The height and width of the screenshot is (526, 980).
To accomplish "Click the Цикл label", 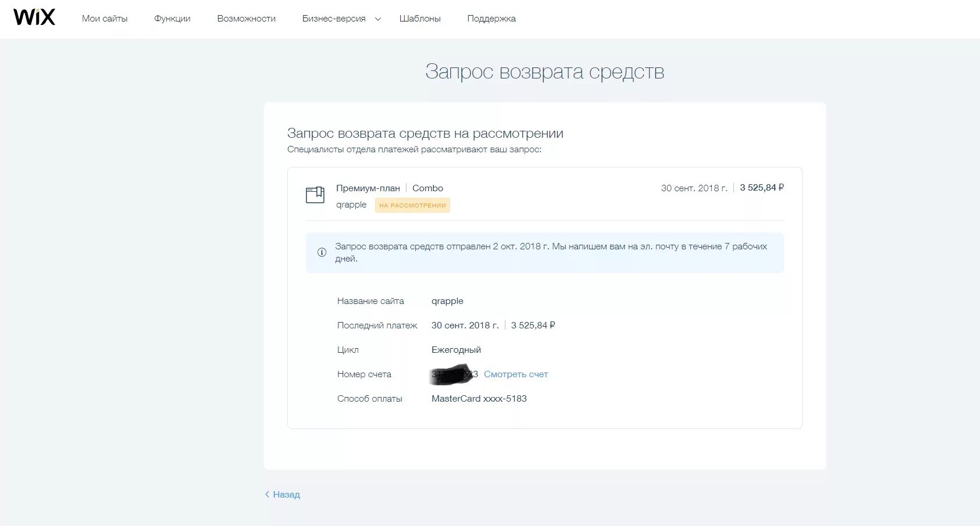I will [348, 350].
